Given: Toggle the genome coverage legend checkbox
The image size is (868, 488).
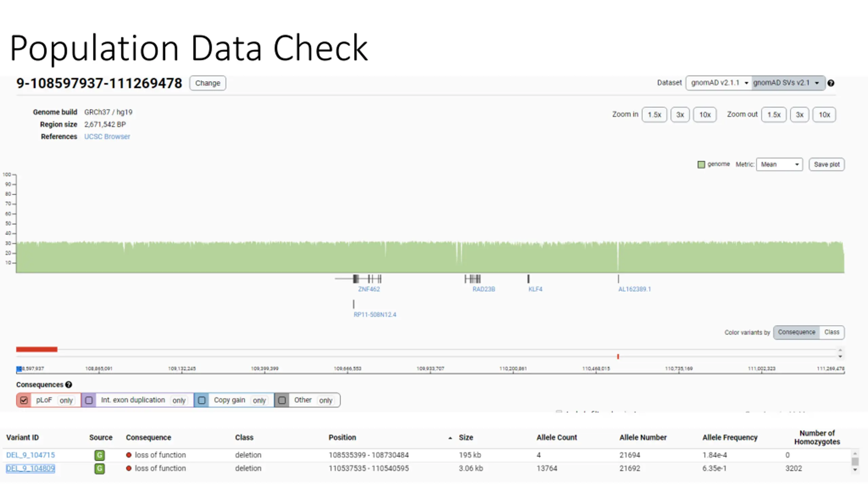Looking at the screenshot, I should point(701,165).
